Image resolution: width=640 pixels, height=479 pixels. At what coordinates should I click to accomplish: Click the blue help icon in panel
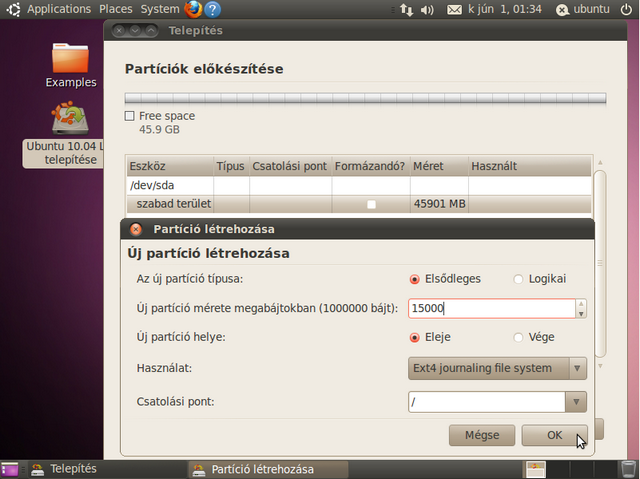pyautogui.click(x=213, y=10)
